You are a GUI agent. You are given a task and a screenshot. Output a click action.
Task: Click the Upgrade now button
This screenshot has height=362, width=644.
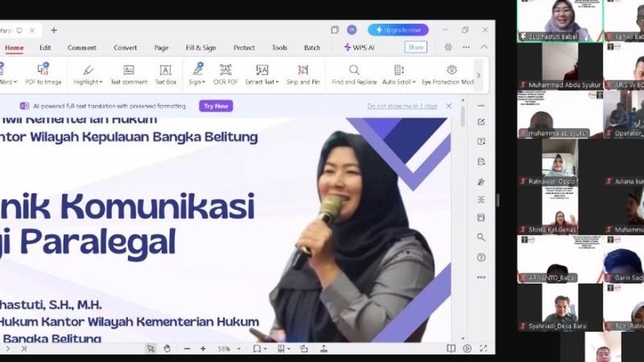pos(398,30)
